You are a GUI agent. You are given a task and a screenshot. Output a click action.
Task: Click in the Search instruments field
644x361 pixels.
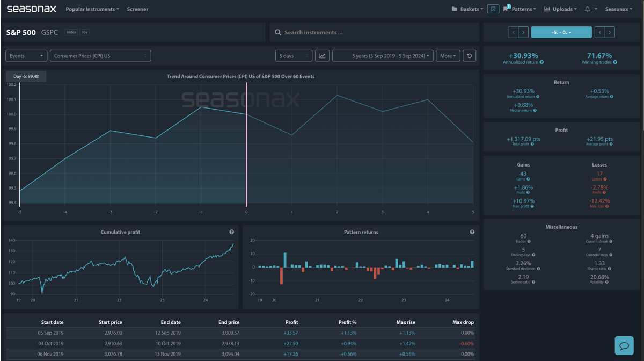click(376, 32)
